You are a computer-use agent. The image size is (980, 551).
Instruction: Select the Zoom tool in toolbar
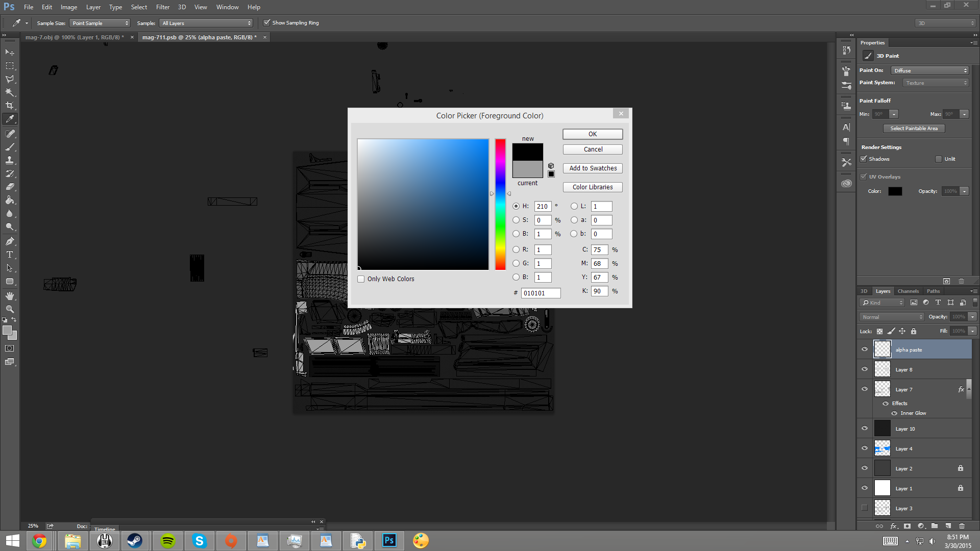click(x=10, y=309)
